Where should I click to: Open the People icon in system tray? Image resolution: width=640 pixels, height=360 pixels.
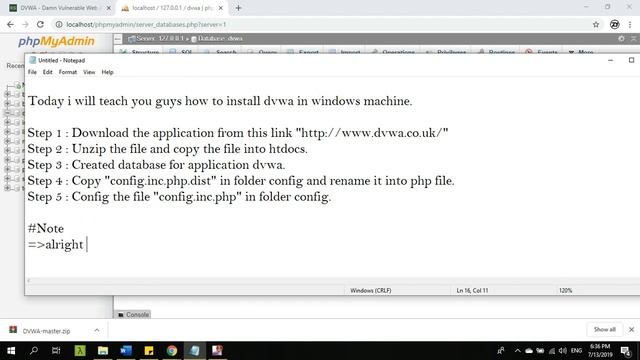coord(501,351)
